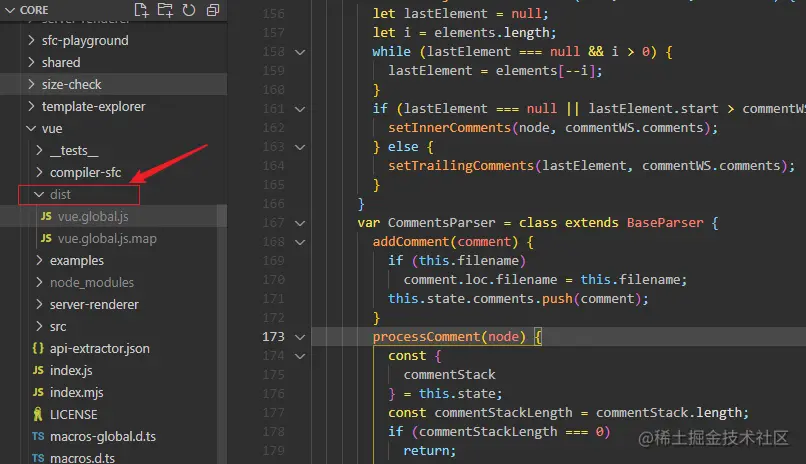Fold processComment method at line 173

tap(300, 337)
